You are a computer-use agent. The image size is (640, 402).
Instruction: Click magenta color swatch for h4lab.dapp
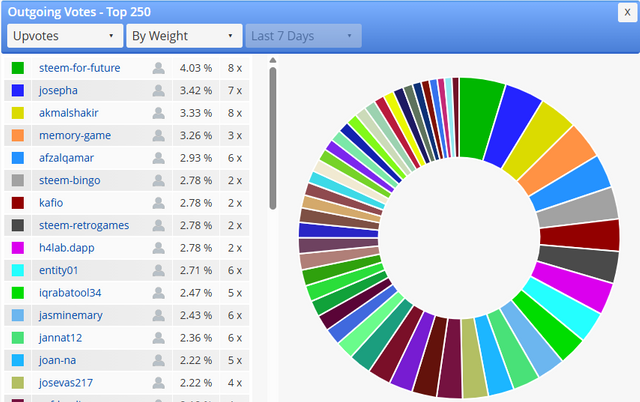(x=18, y=247)
